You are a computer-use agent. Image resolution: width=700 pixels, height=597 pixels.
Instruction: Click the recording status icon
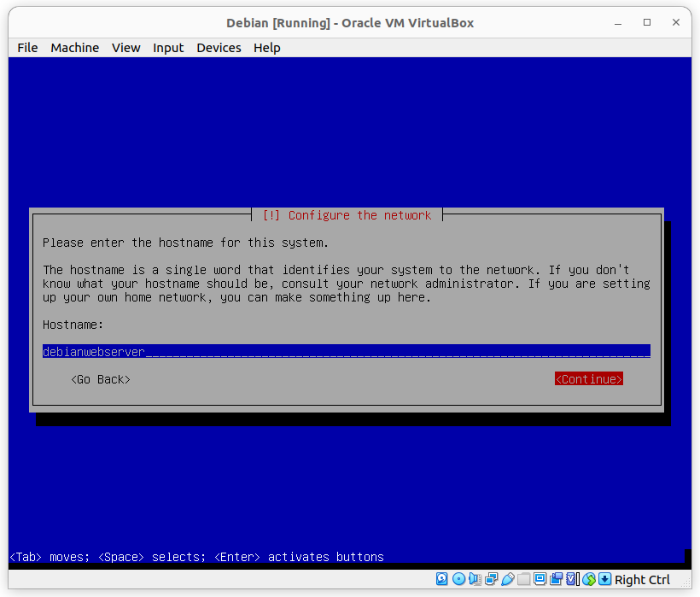point(556,579)
